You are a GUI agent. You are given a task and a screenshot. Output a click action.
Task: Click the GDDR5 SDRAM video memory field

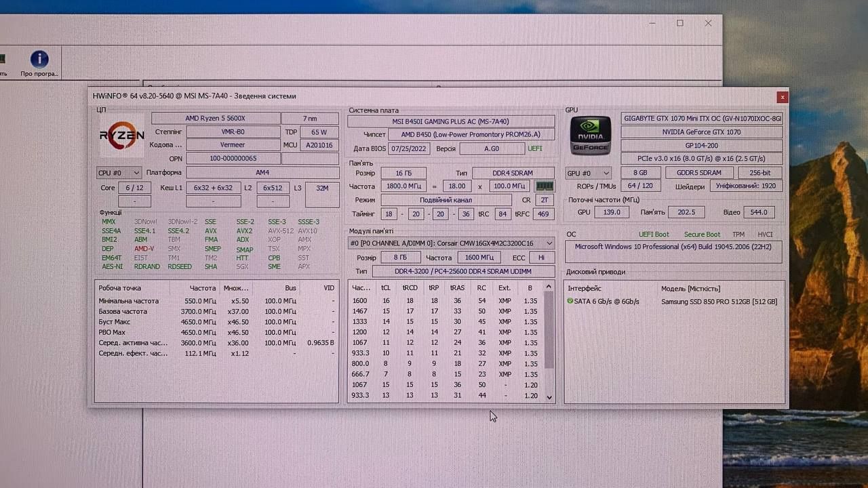[x=698, y=173]
